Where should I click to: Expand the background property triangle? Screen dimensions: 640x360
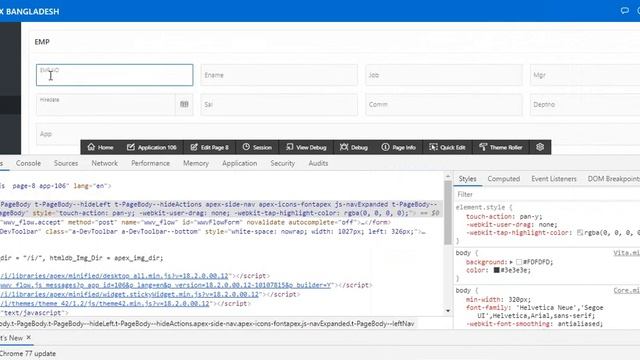pyautogui.click(x=511, y=262)
